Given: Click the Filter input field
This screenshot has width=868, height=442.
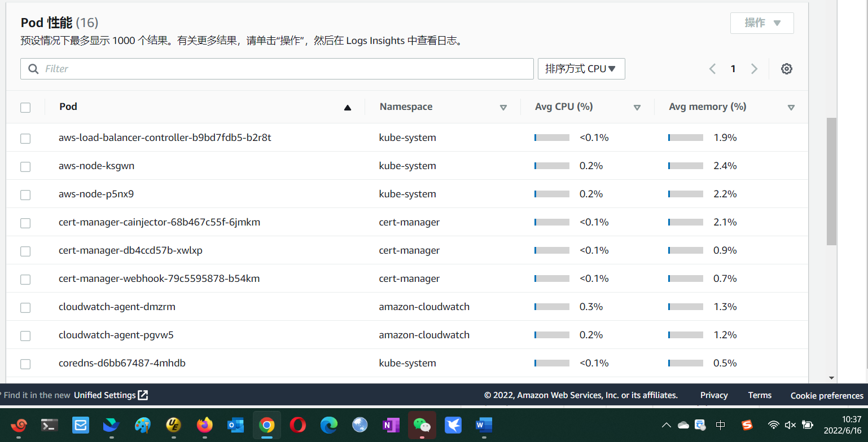Looking at the screenshot, I should click(277, 69).
